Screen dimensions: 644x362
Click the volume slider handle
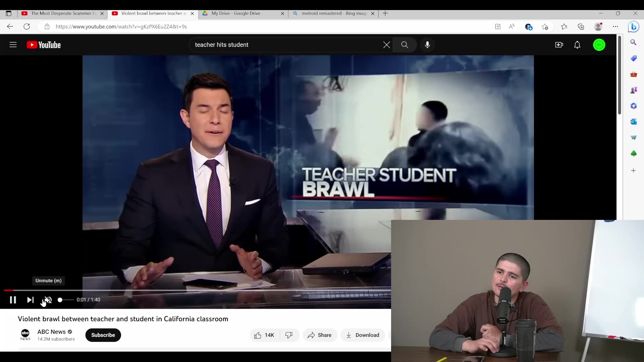(x=60, y=300)
